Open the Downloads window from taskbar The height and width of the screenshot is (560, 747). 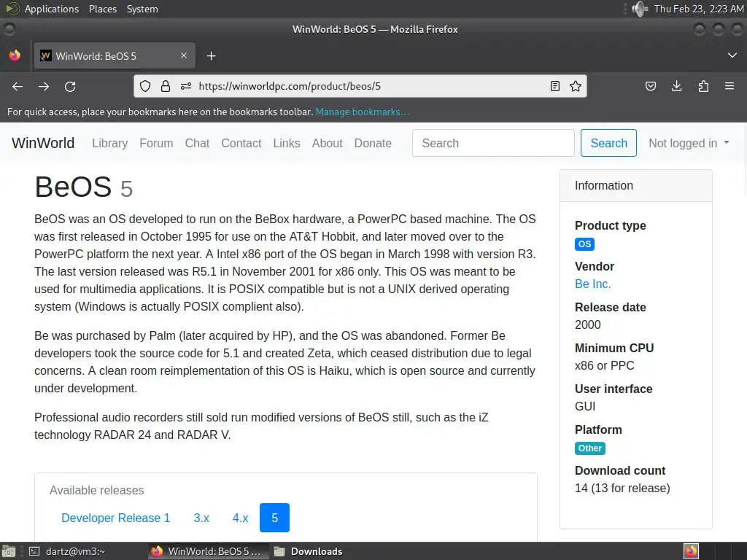(x=309, y=551)
